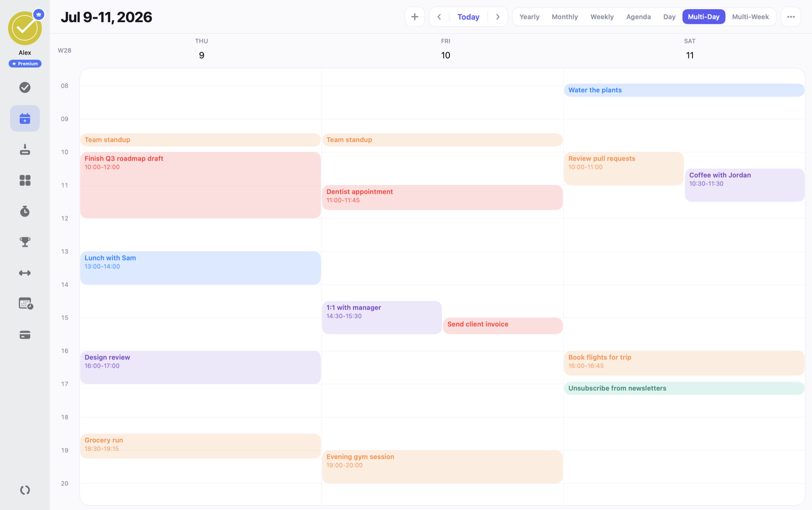Open Grocery run event
This screenshot has width=812, height=510.
click(x=200, y=446)
